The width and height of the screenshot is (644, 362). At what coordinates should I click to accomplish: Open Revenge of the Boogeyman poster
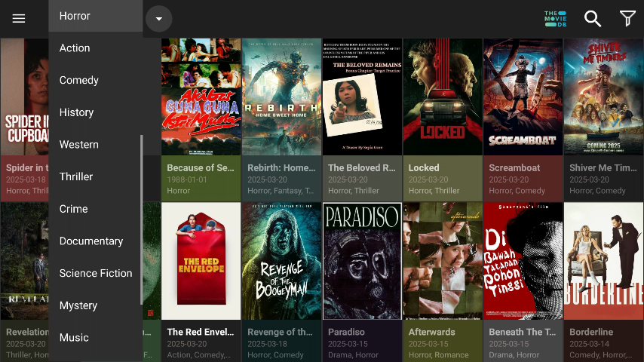click(281, 261)
